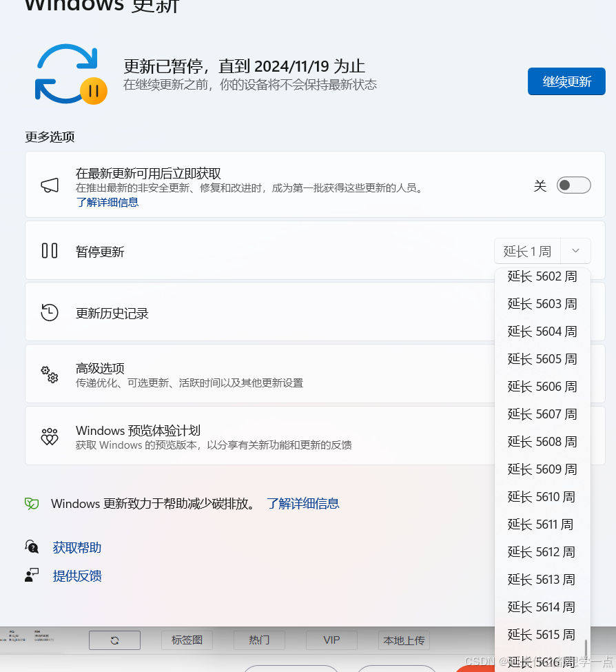Select 延长 5610 周 in dropdown
This screenshot has height=672, width=616.
click(x=542, y=497)
